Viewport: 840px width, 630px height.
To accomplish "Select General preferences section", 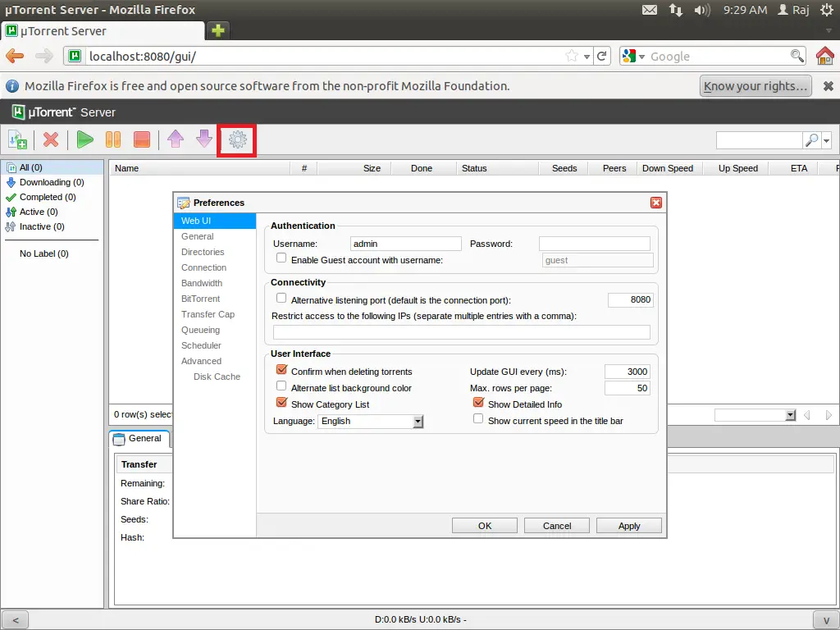I will pos(215,236).
